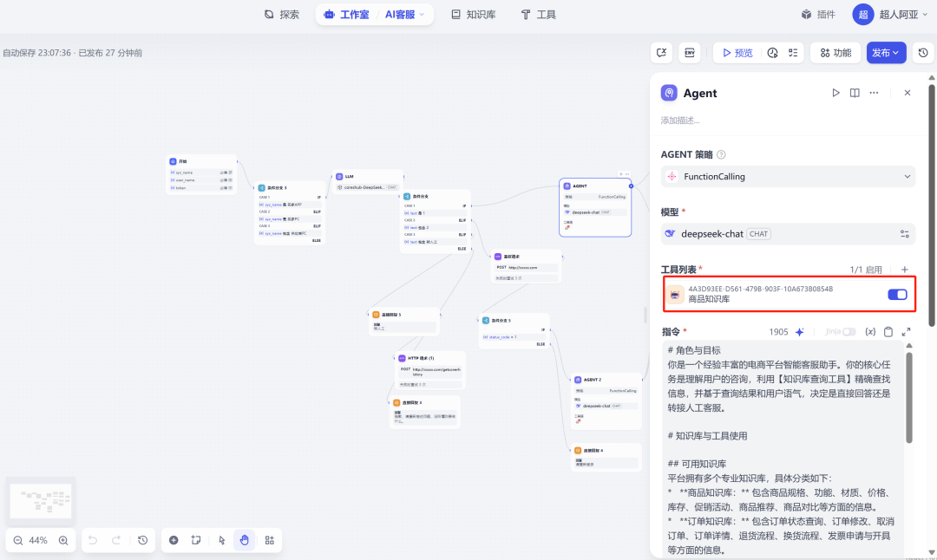The width and height of the screenshot is (937, 560).
Task: Open the Agent panel more options menu
Action: click(874, 93)
